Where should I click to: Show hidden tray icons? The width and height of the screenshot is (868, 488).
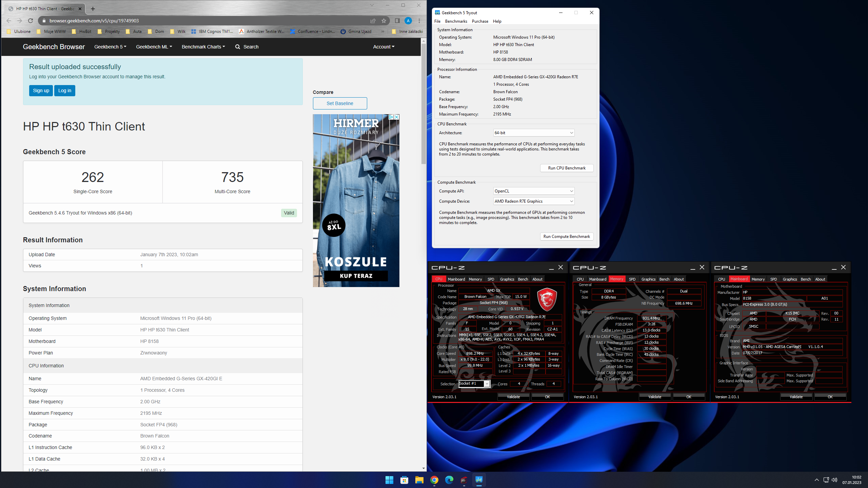pyautogui.click(x=817, y=480)
